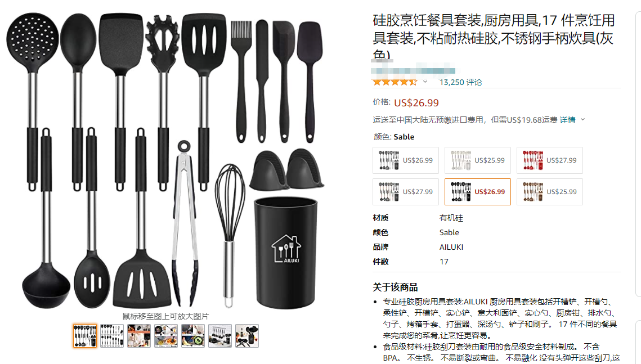The image size is (641, 364).
Task: Pick the brown wooden US$25.99 variant
Action: pyautogui.click(x=549, y=192)
